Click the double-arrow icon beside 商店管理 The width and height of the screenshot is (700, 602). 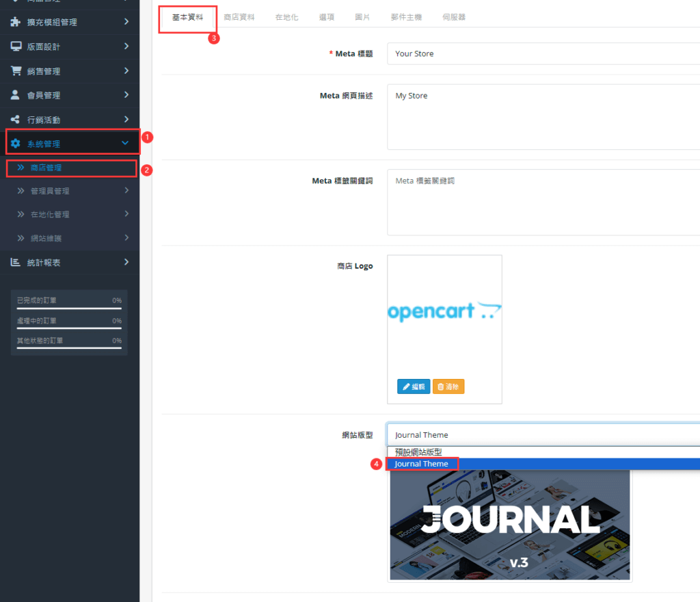pyautogui.click(x=21, y=168)
